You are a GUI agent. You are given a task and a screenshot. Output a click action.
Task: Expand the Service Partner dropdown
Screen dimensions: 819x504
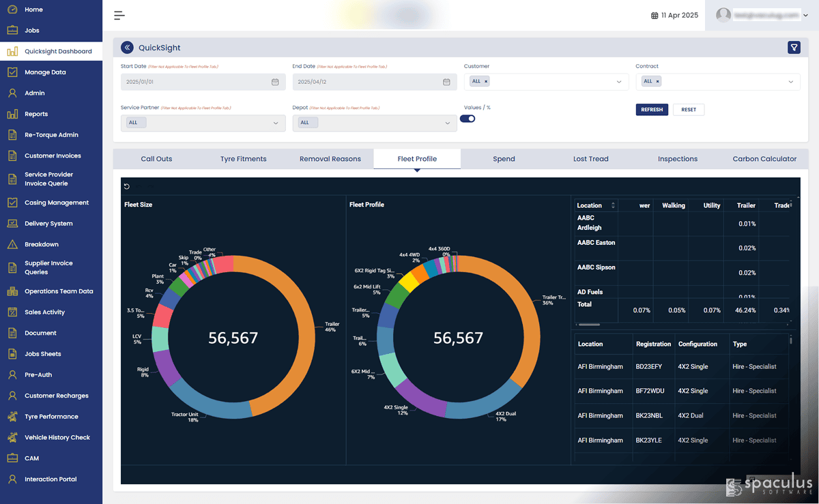pyautogui.click(x=276, y=123)
